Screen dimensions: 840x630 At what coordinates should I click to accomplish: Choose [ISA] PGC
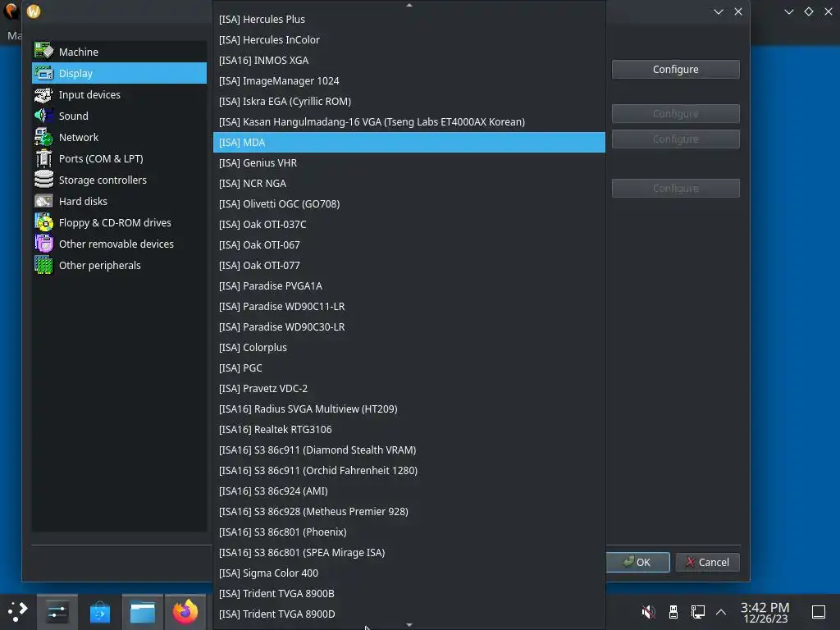[x=409, y=368]
